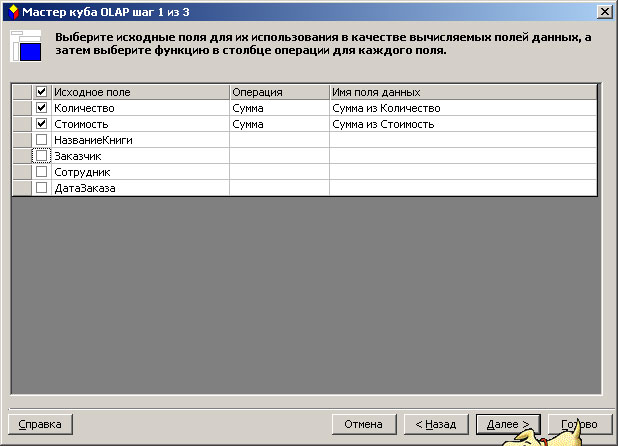This screenshot has height=446, width=618.
Task: Click the Исходное поле column header
Action: pos(139,92)
